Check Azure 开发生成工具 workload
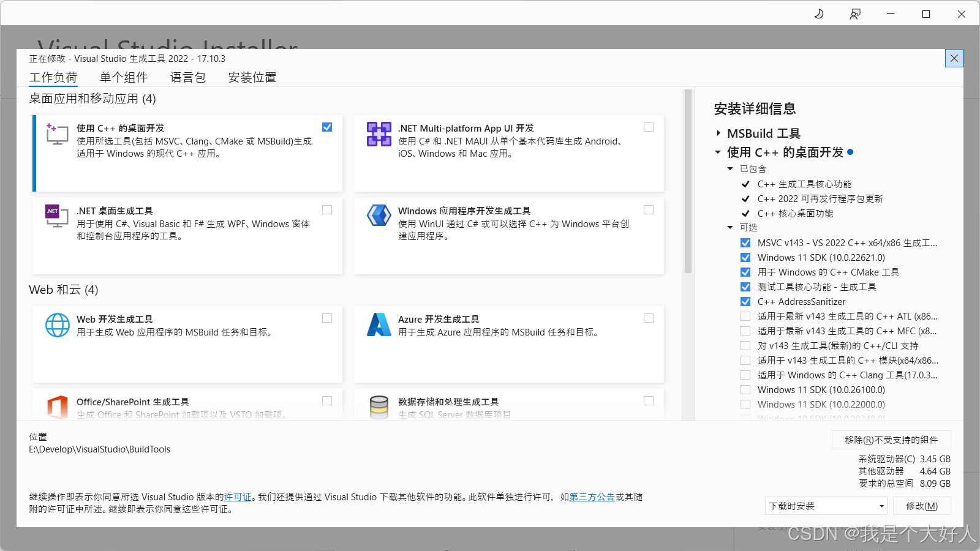The image size is (980, 551). coord(649,318)
